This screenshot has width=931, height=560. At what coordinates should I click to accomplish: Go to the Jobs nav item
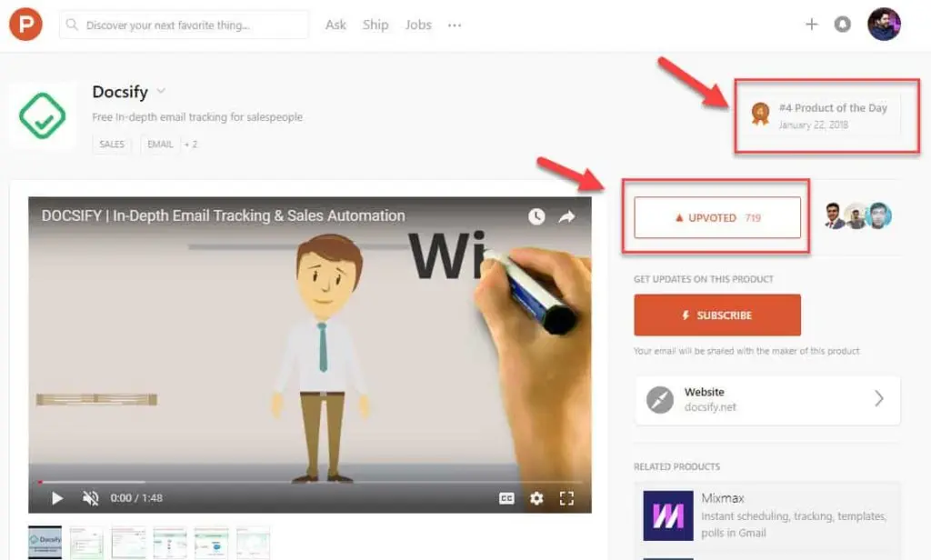418,25
